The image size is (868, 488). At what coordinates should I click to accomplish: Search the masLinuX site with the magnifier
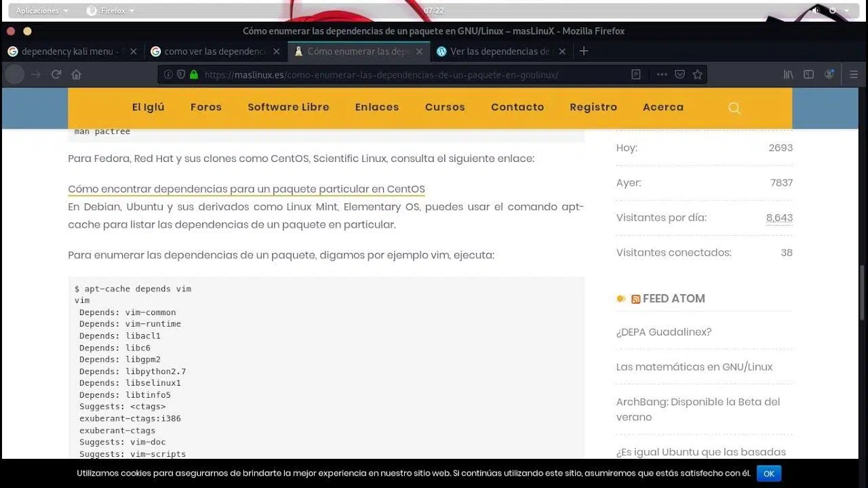click(x=734, y=108)
